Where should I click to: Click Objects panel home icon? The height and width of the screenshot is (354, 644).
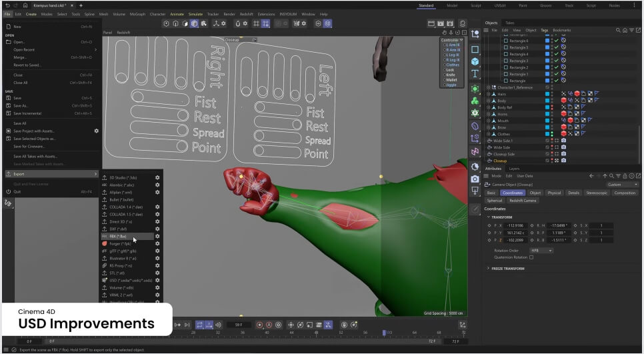coord(625,31)
